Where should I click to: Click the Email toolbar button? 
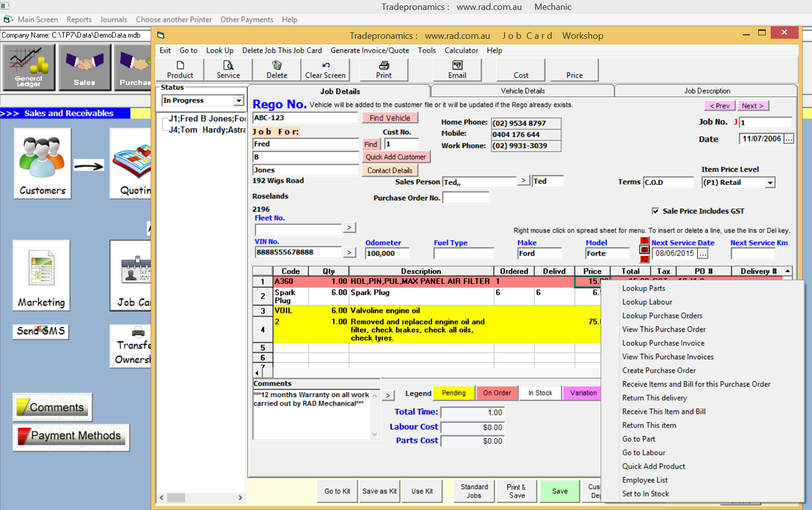pyautogui.click(x=457, y=70)
